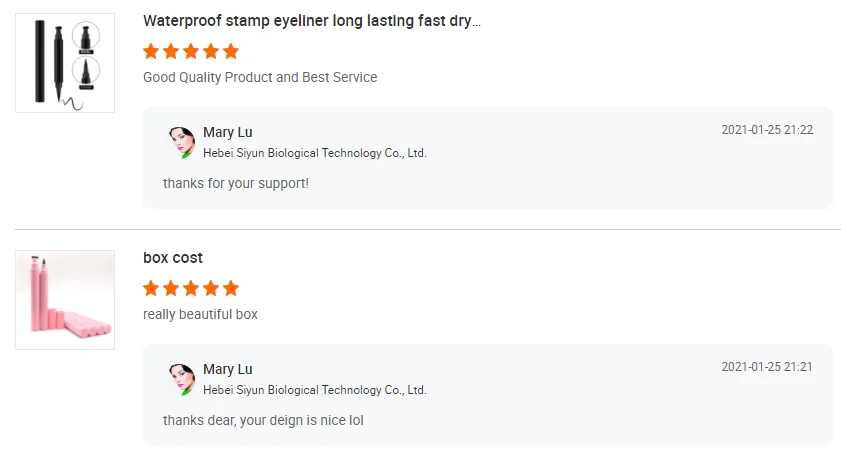Image resolution: width=841 pixels, height=452 pixels.
Task: Click Mary Lu's avatar in first reply
Action: coord(181,142)
